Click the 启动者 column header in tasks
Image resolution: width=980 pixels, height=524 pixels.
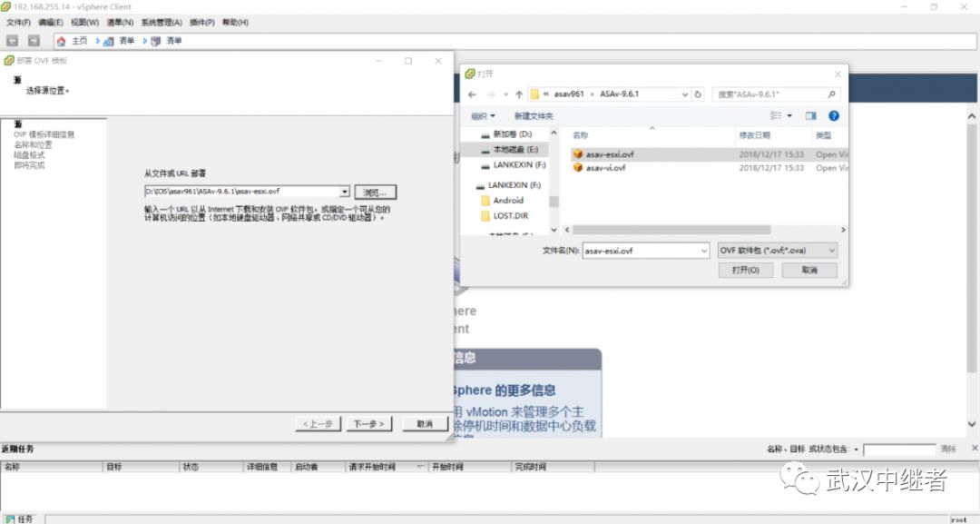pyautogui.click(x=318, y=467)
